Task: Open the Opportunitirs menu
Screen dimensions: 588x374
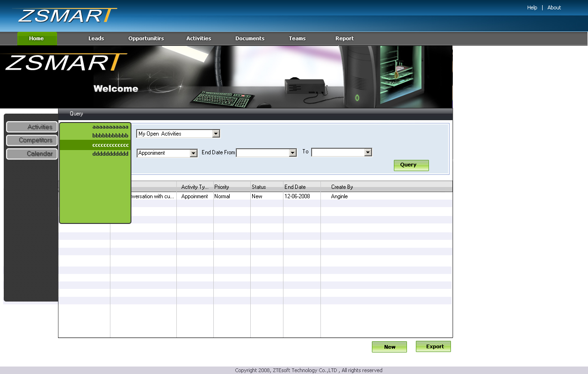Action: 146,38
